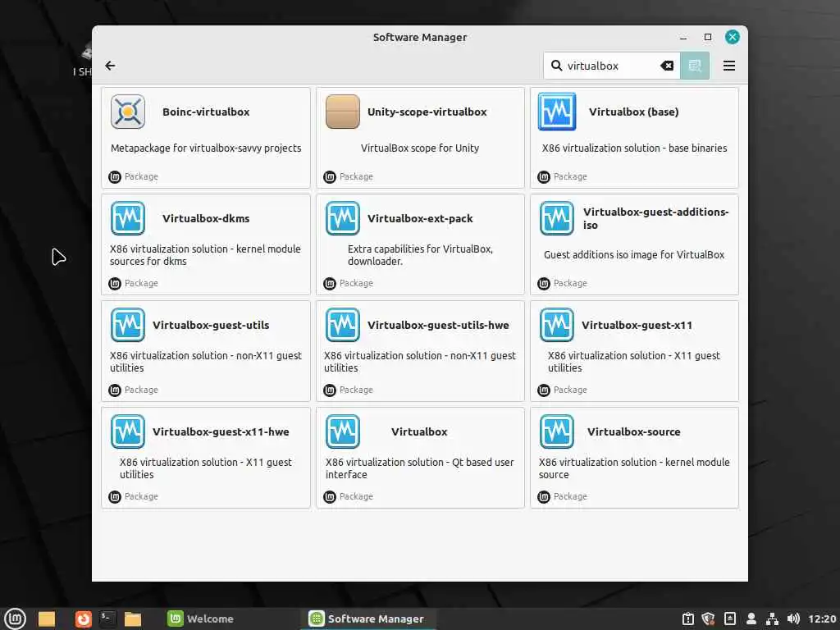
Task: Click the Virtualbox-guest-utils-hwe icon
Action: click(342, 325)
